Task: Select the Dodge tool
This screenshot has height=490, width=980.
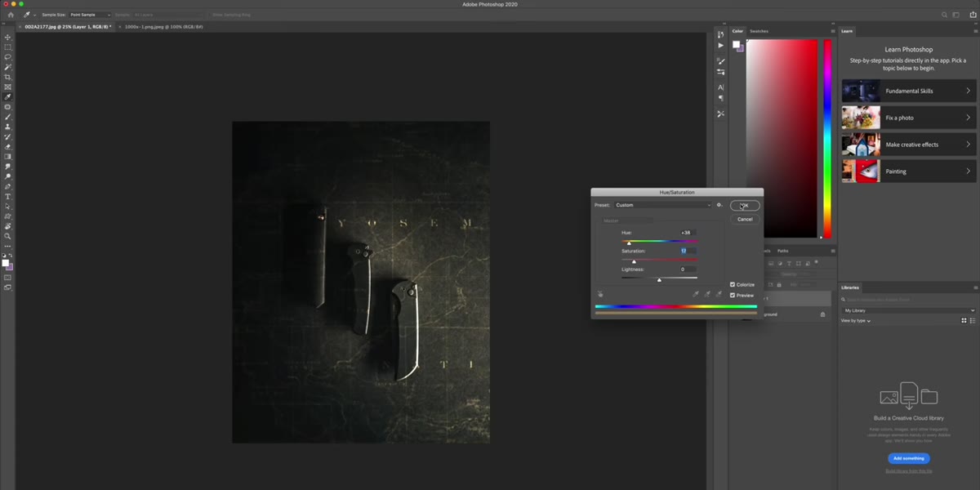Action: coord(8,176)
